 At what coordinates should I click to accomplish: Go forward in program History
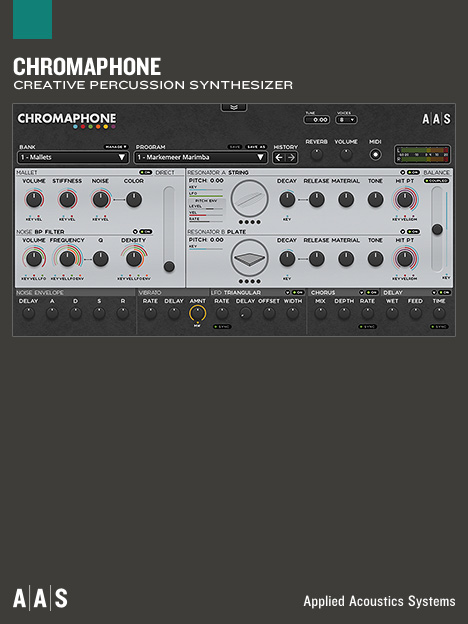[x=291, y=158]
